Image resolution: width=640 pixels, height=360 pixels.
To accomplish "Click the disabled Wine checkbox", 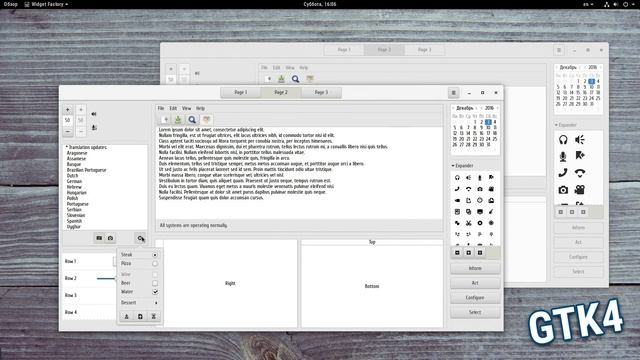I will [x=155, y=274].
